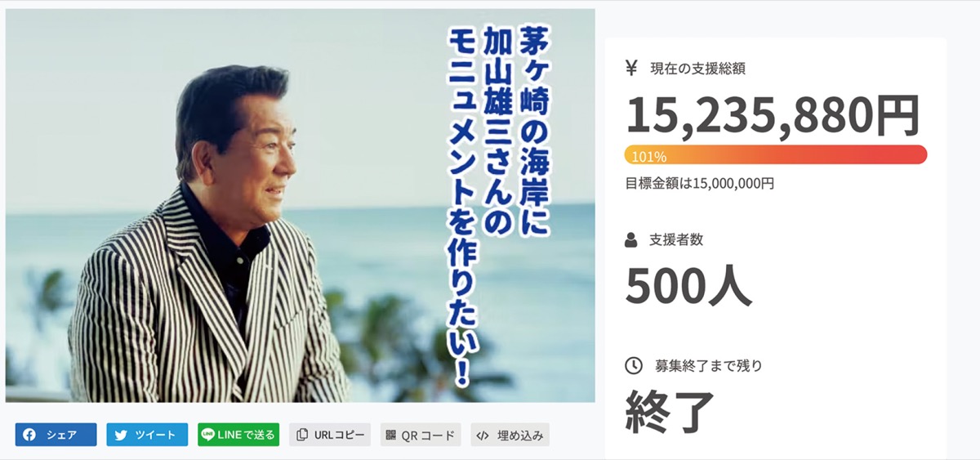Click the green LINE logo icon
The height and width of the screenshot is (460, 980).
[x=208, y=435]
